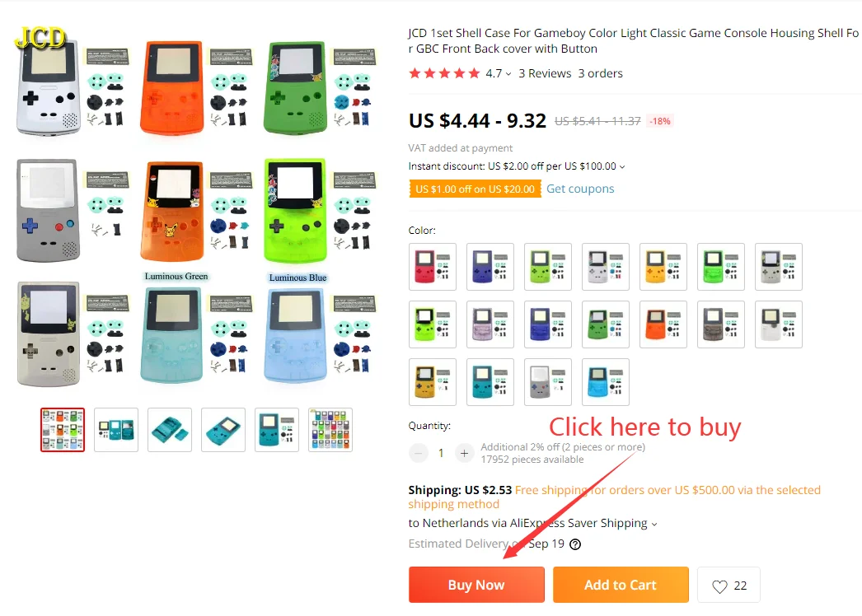This screenshot has width=862, height=616.
Task: Click the Buy Now button
Action: coord(476,585)
